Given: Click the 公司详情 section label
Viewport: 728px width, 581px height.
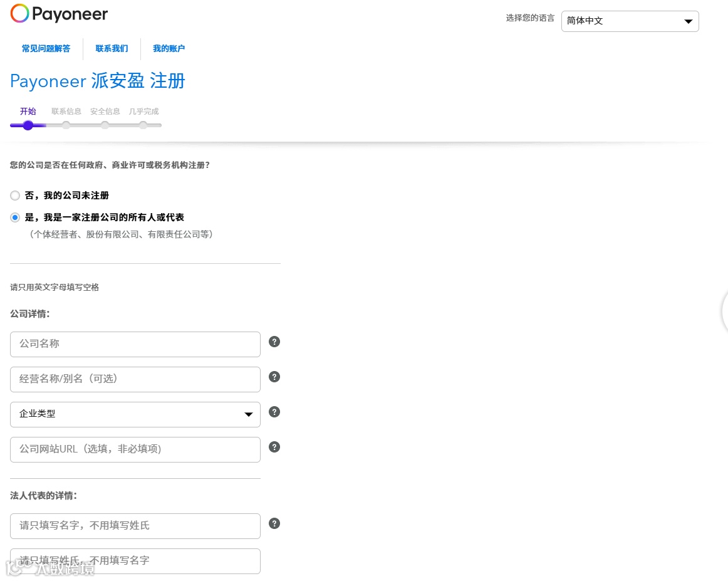Looking at the screenshot, I should (29, 314).
